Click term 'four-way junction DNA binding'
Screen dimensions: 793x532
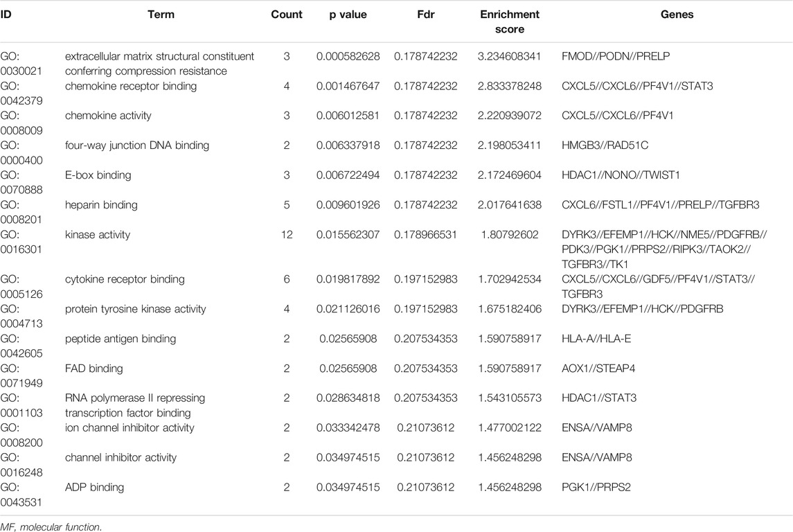pyautogui.click(x=136, y=145)
